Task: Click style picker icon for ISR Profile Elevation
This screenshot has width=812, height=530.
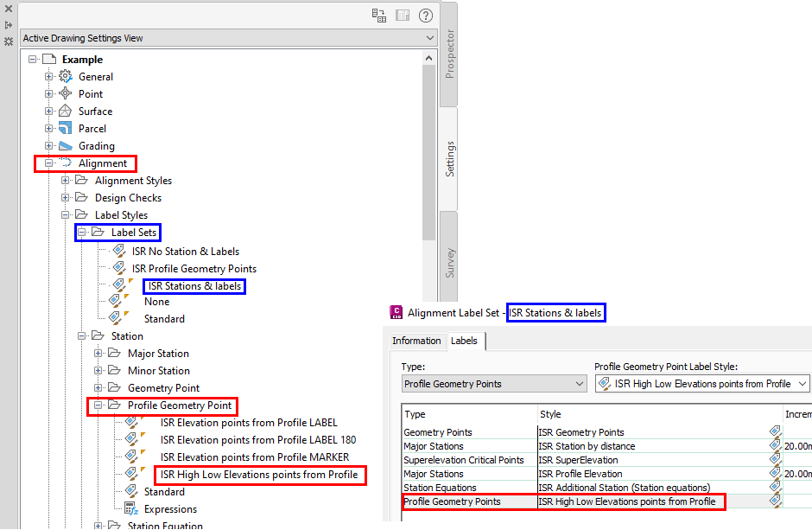Action: tap(775, 472)
